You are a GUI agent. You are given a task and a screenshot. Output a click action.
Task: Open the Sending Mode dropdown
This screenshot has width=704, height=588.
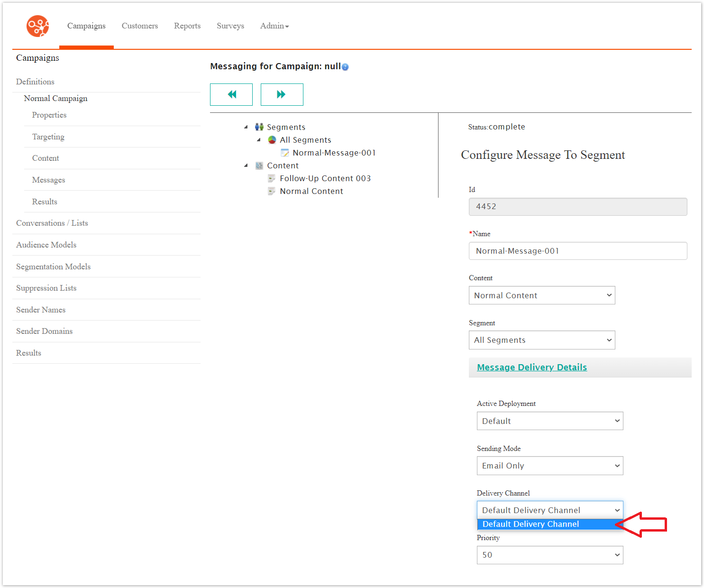[x=549, y=466]
